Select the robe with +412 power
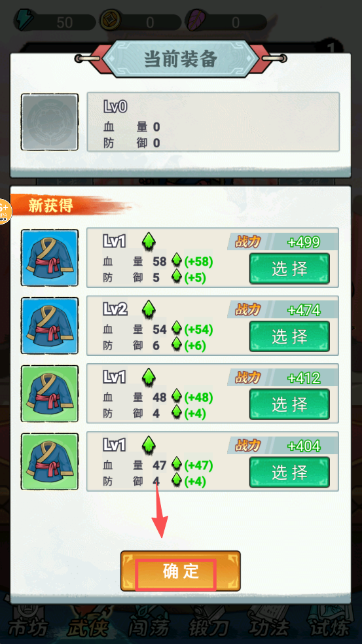 coord(290,404)
